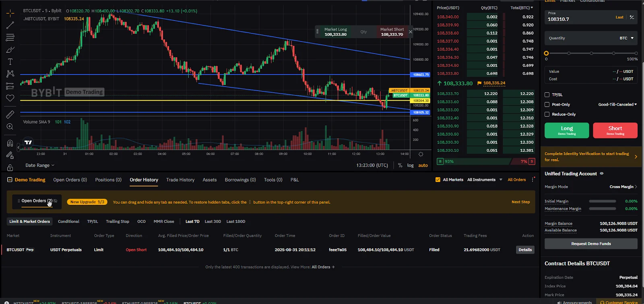Focus the Price input field
This screenshot has height=304, width=644.
tap(591, 17)
